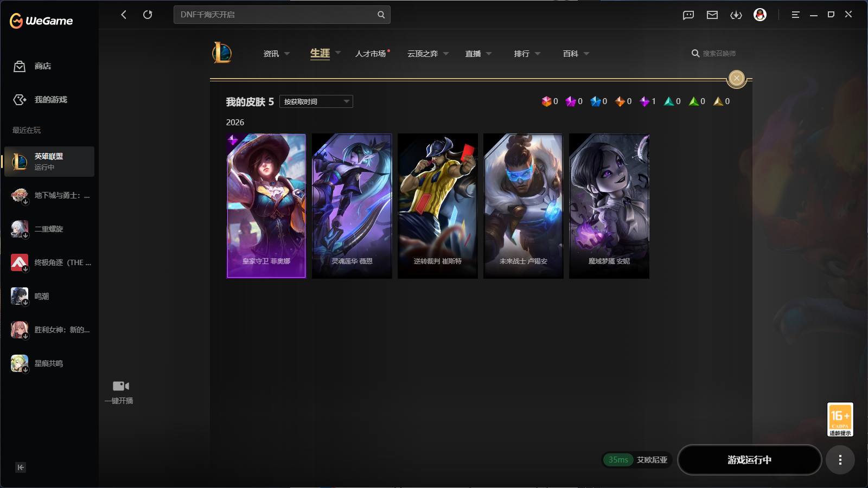
Task: Select 终极角逐 in the recent games list
Action: [x=50, y=262]
